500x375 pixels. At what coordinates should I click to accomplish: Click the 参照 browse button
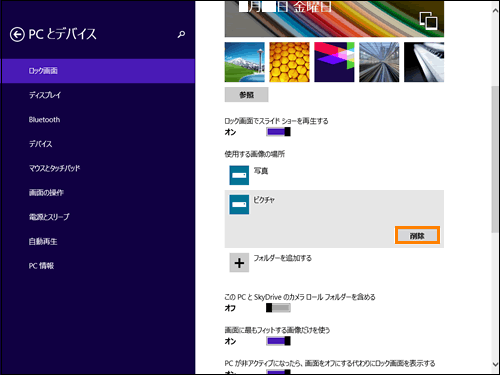coord(246,95)
